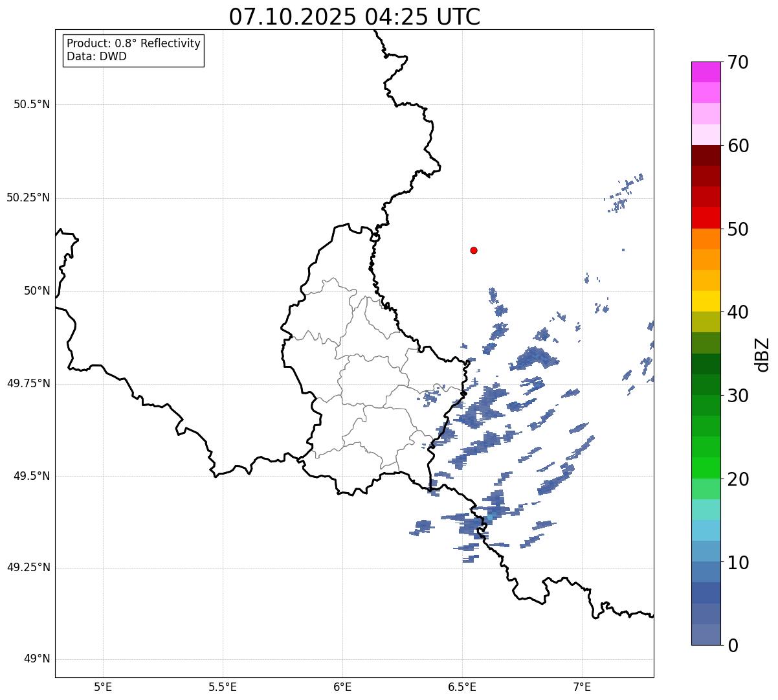Click the bright green swatch just above 20

[x=706, y=468]
